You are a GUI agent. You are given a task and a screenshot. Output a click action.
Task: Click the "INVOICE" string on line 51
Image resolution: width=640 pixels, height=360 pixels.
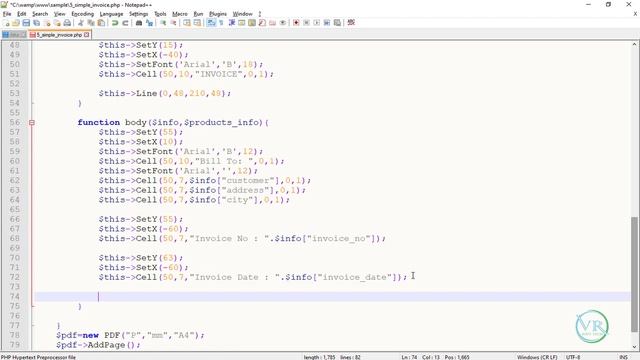point(218,74)
